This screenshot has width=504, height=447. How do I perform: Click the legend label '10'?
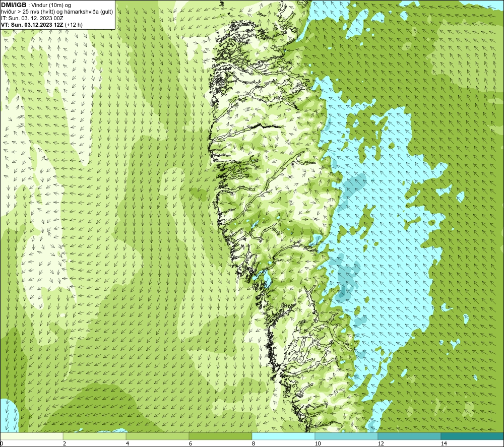pos(318,443)
